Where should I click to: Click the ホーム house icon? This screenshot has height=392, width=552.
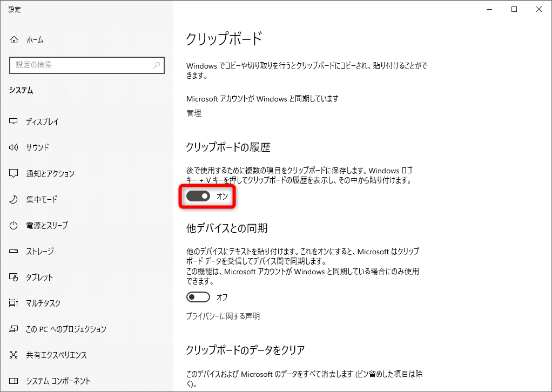pos(14,39)
